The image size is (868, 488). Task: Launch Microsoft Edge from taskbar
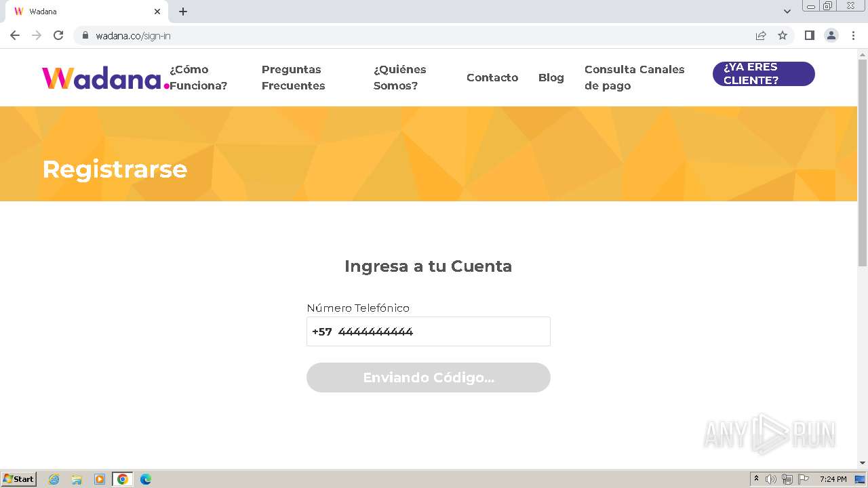[x=146, y=479]
